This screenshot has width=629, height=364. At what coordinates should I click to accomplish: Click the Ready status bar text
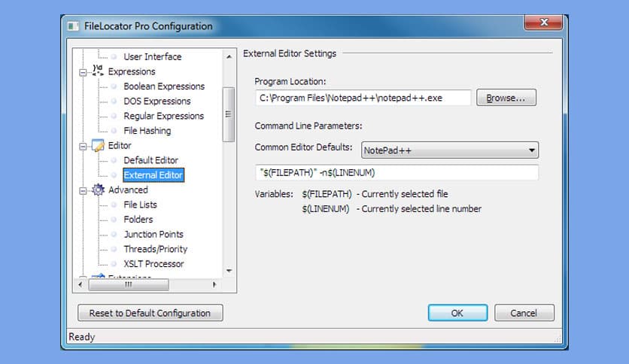click(x=82, y=337)
